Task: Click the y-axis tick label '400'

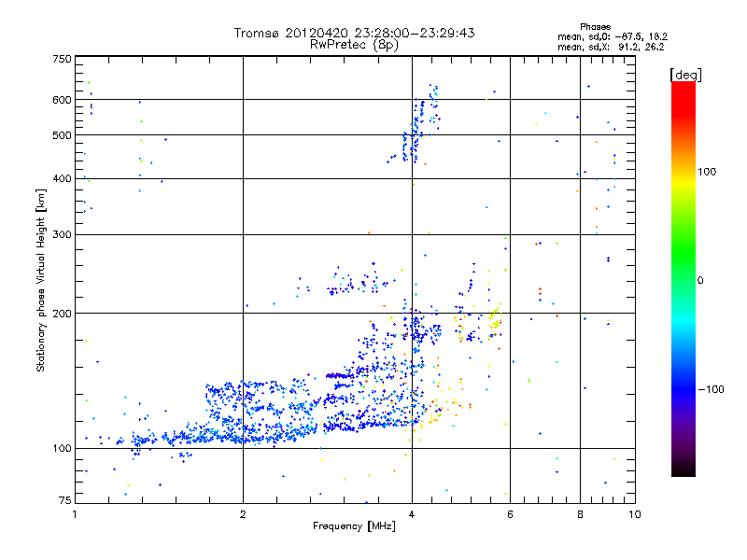Action: click(62, 179)
